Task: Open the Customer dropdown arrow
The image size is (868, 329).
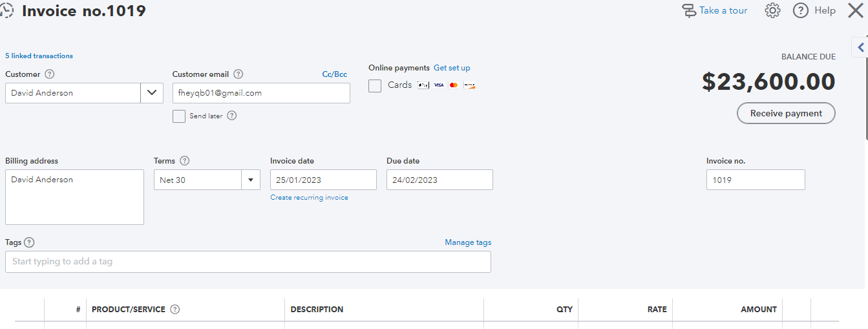Action: coord(151,93)
